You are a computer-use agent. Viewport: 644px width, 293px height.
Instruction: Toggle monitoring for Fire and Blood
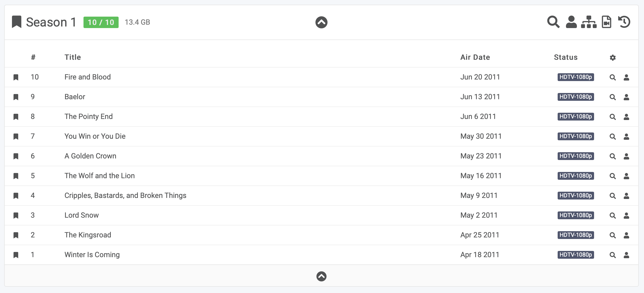16,77
